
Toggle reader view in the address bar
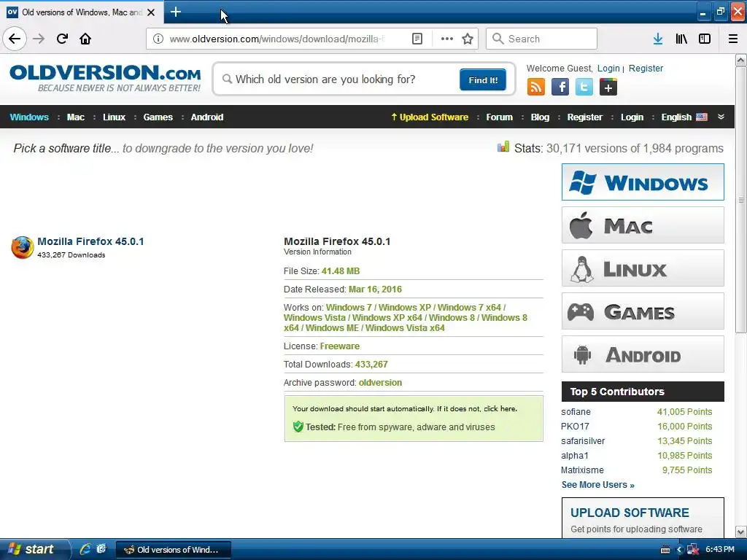click(417, 39)
